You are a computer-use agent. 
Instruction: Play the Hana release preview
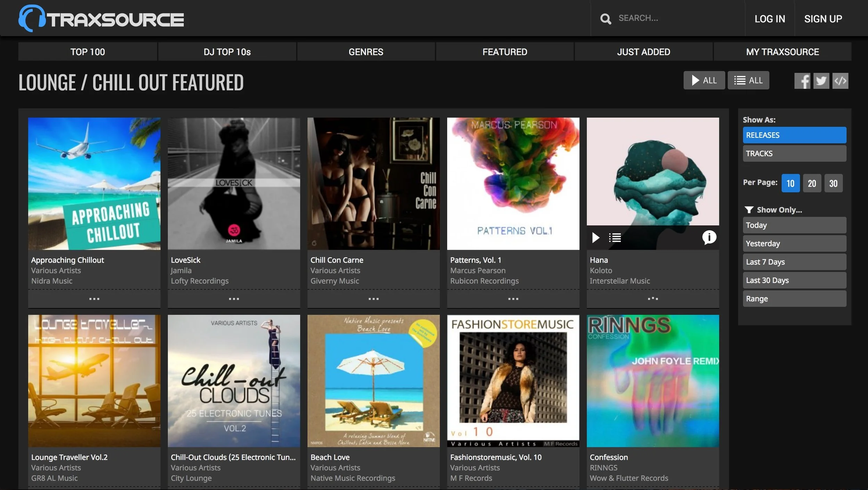pyautogui.click(x=596, y=238)
